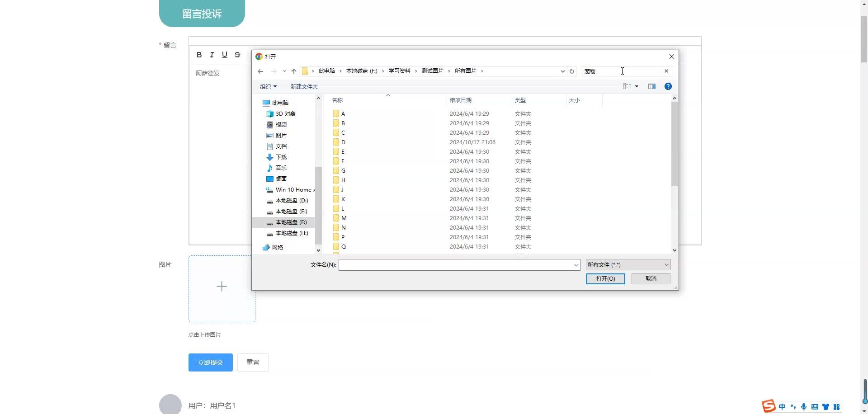Open 视频 in navigation pane
Screen dimensions: 868x414
point(281,125)
